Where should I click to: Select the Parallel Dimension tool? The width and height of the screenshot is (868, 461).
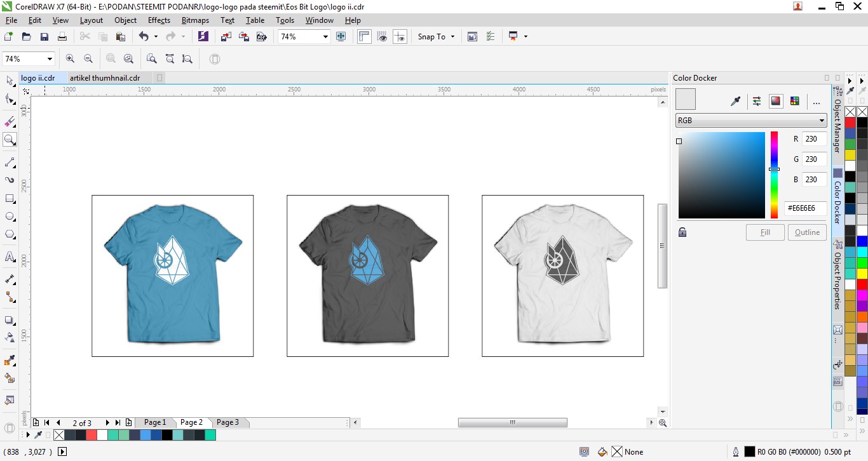(x=10, y=279)
